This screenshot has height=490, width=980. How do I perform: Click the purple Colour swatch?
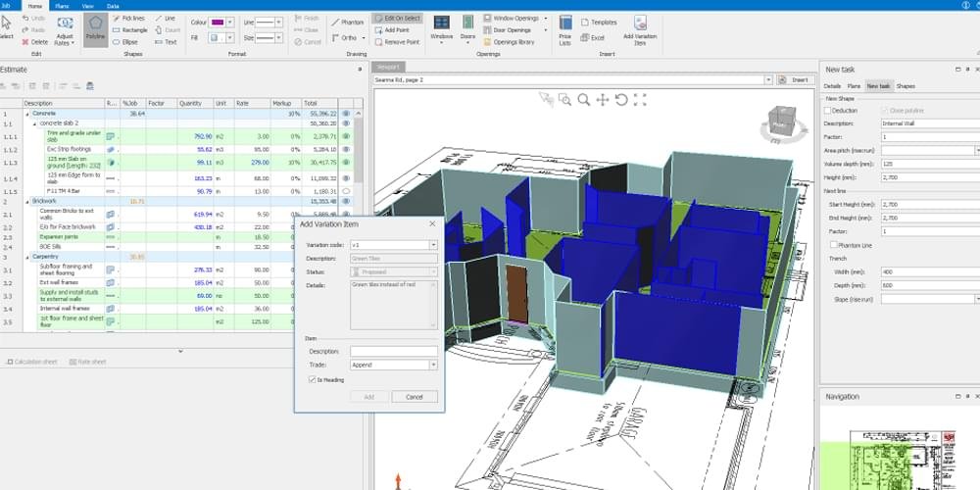pyautogui.click(x=217, y=22)
